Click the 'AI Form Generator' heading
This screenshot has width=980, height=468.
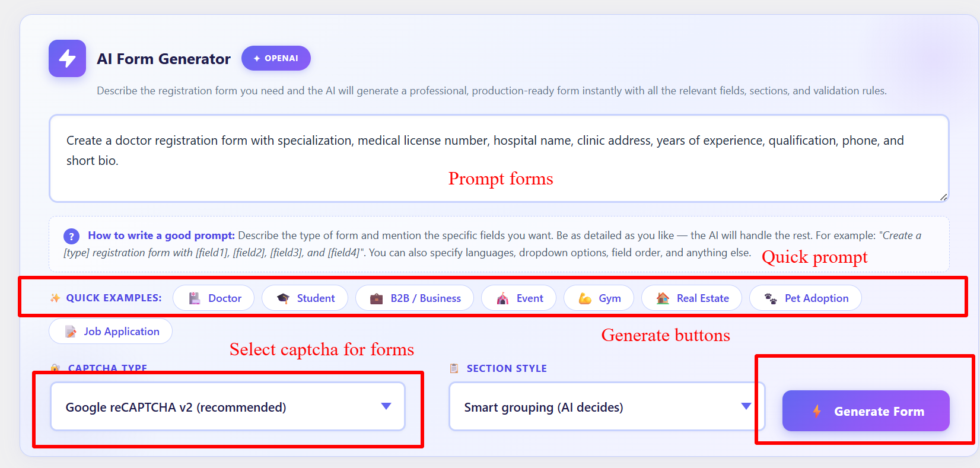164,59
